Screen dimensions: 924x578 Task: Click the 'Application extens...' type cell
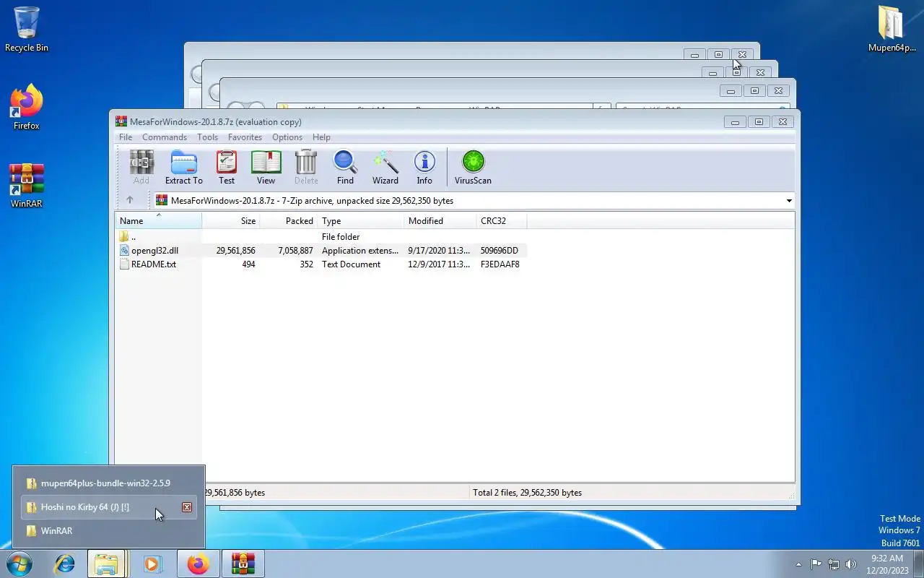point(359,251)
